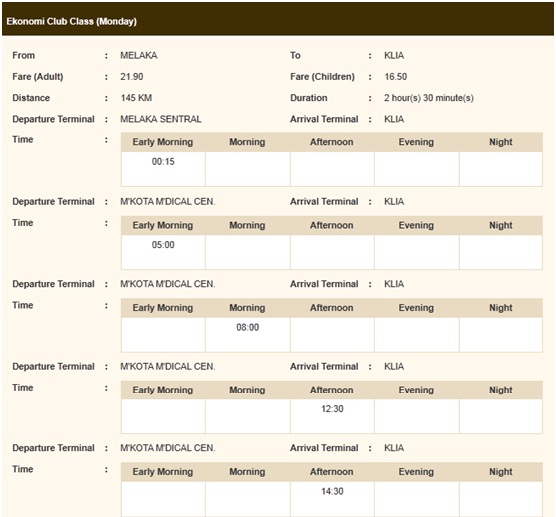
Task: Click the MELAKA origin value
Action: coord(139,55)
